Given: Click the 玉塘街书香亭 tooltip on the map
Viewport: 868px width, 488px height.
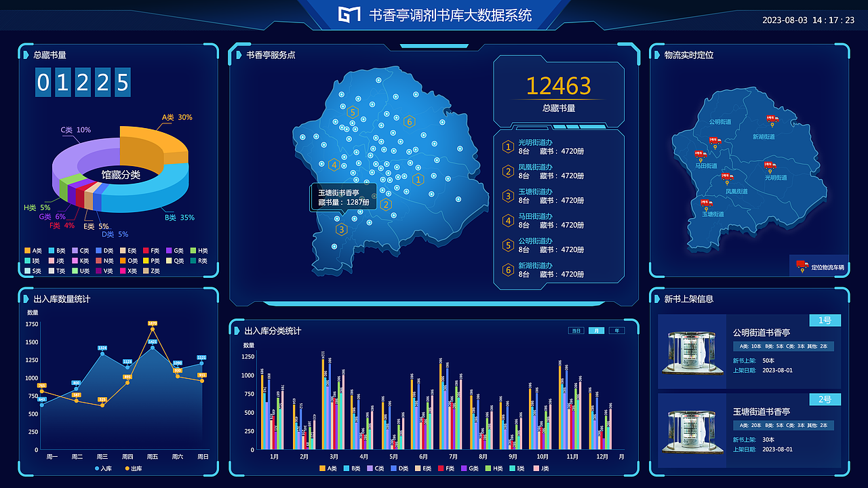Looking at the screenshot, I should 343,197.
